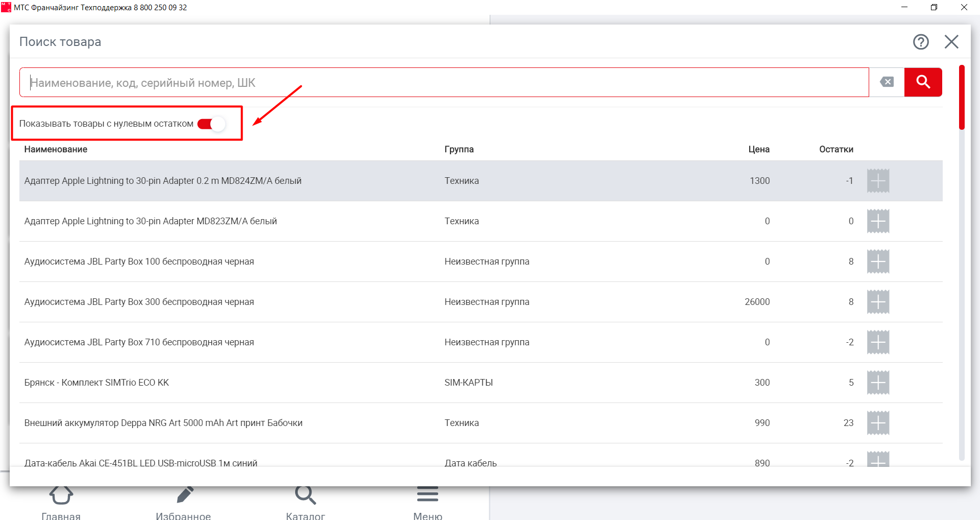Click SIM-КАРТЫ group cell
980x520 pixels.
[468, 383]
